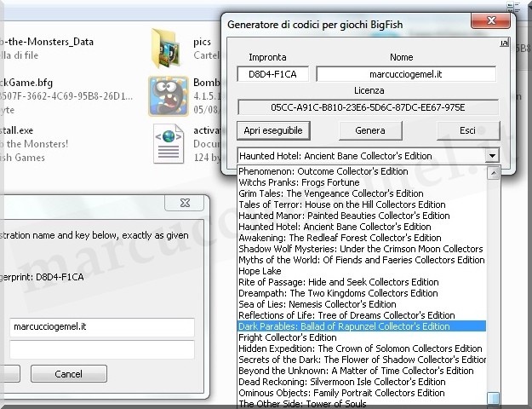Image resolution: width=532 pixels, height=409 pixels.
Task: Open the Bomb the Monsters game icon
Action: coord(169,96)
